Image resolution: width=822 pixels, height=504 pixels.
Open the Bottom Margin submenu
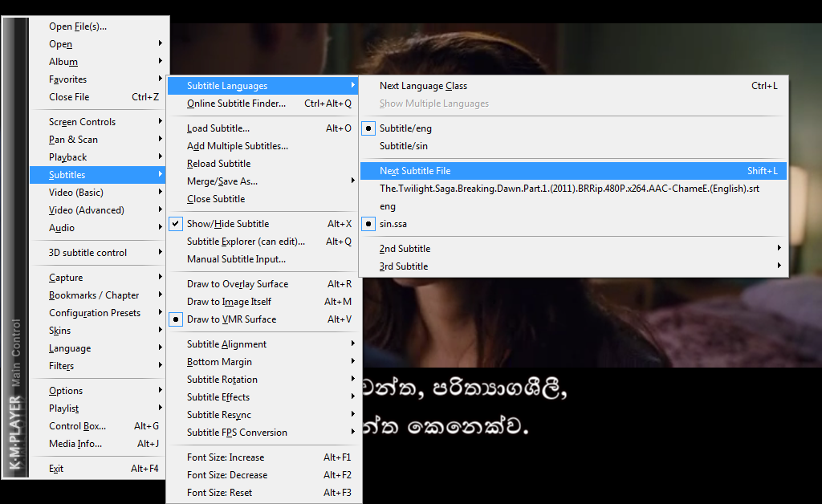pos(263,362)
